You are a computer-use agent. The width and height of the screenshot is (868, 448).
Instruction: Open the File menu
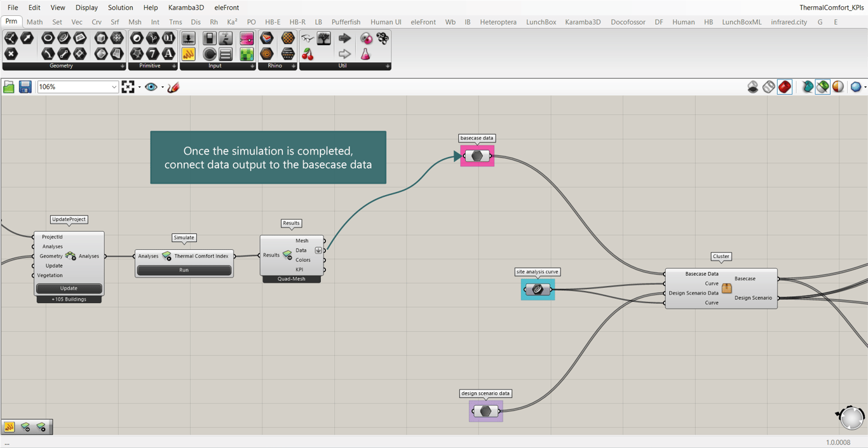pyautogui.click(x=13, y=8)
